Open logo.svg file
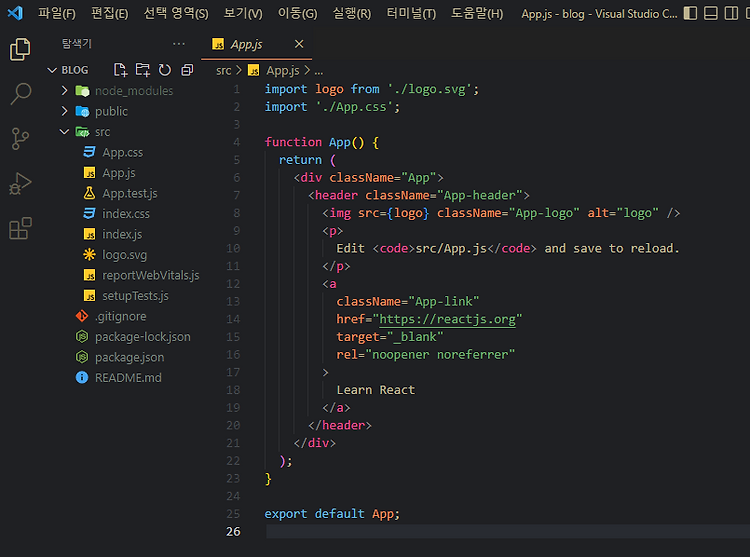The image size is (750, 557). pyautogui.click(x=124, y=255)
